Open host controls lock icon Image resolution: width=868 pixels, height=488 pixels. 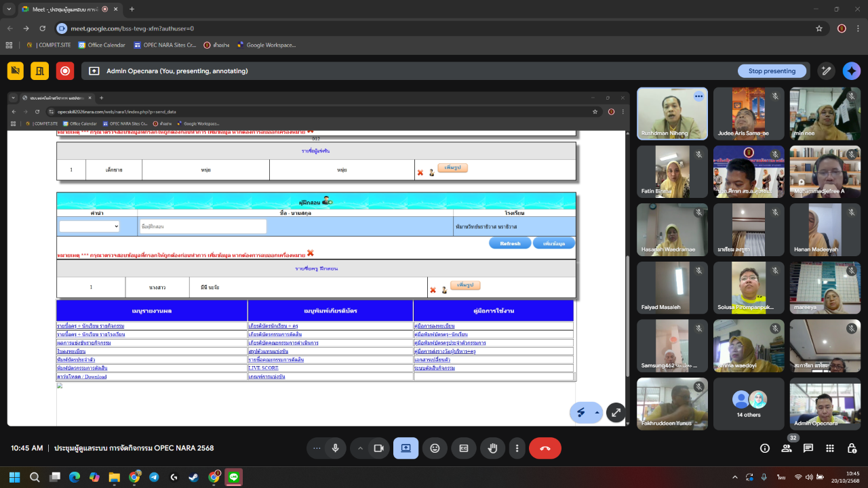(851, 448)
